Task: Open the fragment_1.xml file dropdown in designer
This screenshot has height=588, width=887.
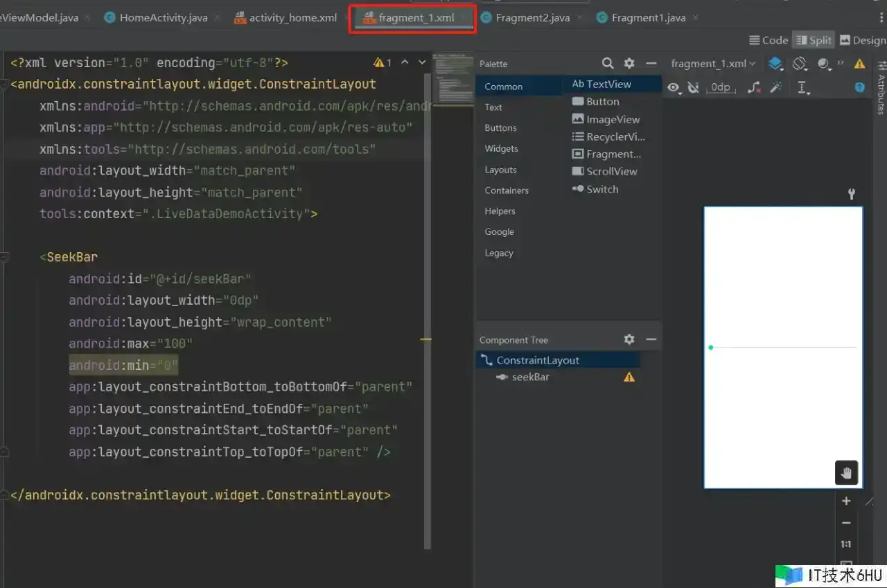Action: point(713,64)
